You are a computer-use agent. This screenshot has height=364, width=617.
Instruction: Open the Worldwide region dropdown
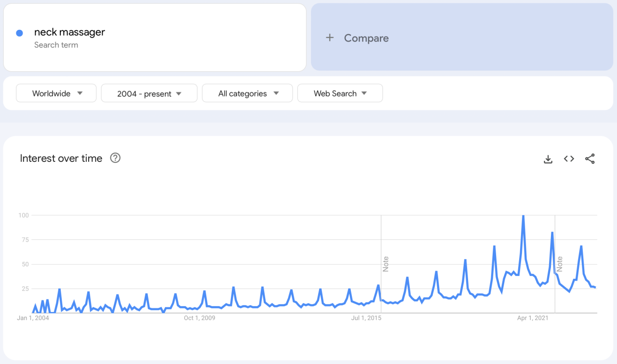point(56,93)
